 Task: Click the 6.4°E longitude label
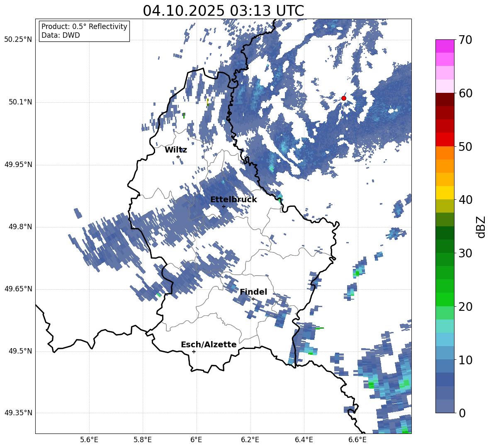[304, 440]
